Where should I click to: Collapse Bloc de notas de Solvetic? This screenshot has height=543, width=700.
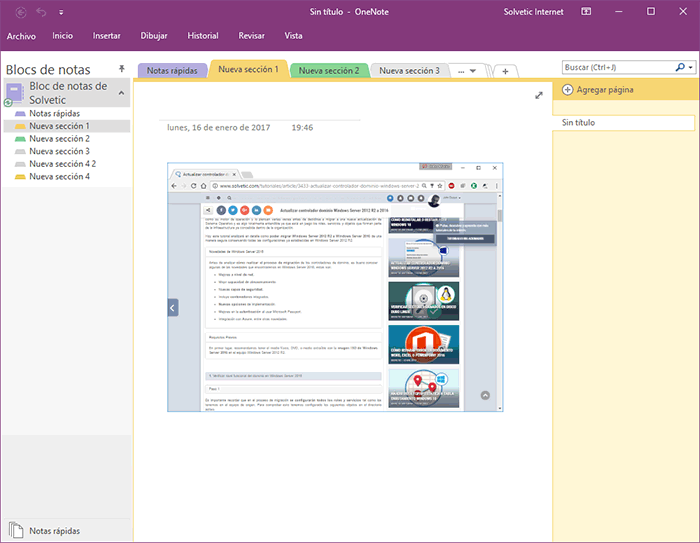click(x=121, y=93)
